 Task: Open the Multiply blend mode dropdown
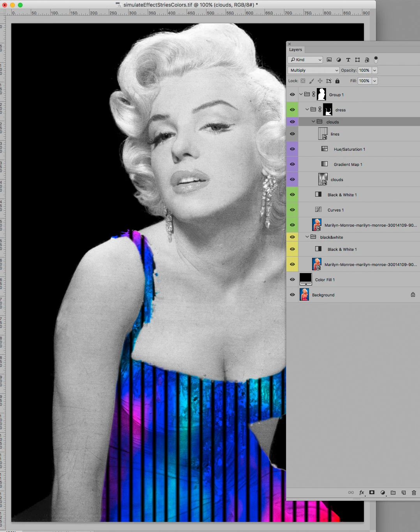pyautogui.click(x=314, y=70)
